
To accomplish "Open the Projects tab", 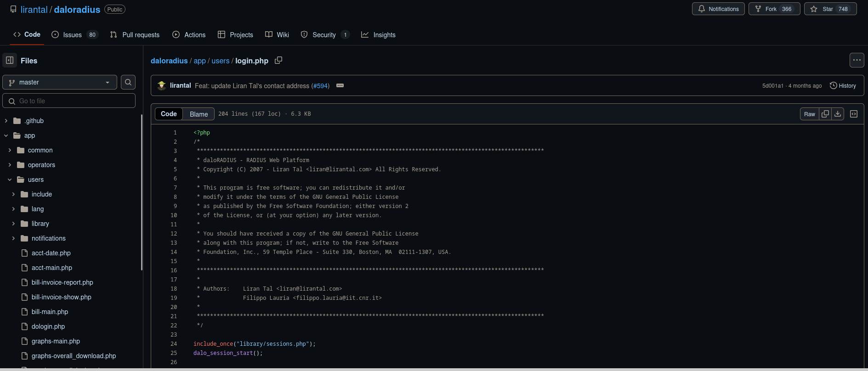I will click(235, 34).
